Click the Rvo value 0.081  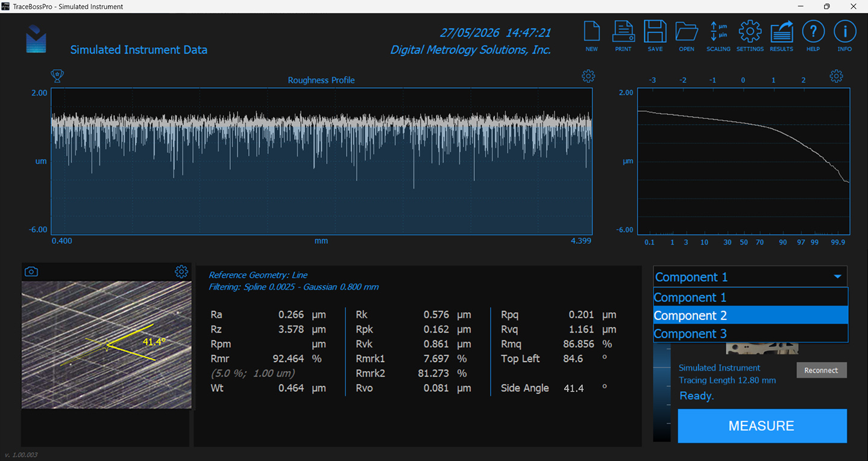436,388
